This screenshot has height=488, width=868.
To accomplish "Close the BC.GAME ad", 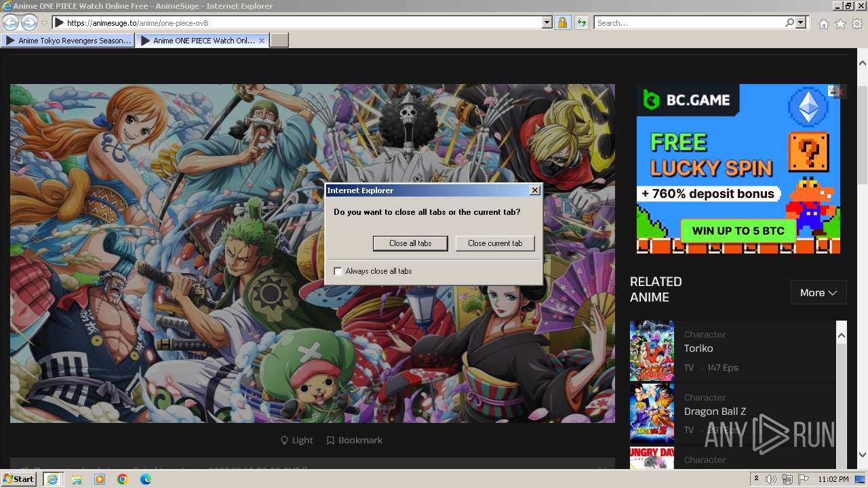I will (x=840, y=91).
